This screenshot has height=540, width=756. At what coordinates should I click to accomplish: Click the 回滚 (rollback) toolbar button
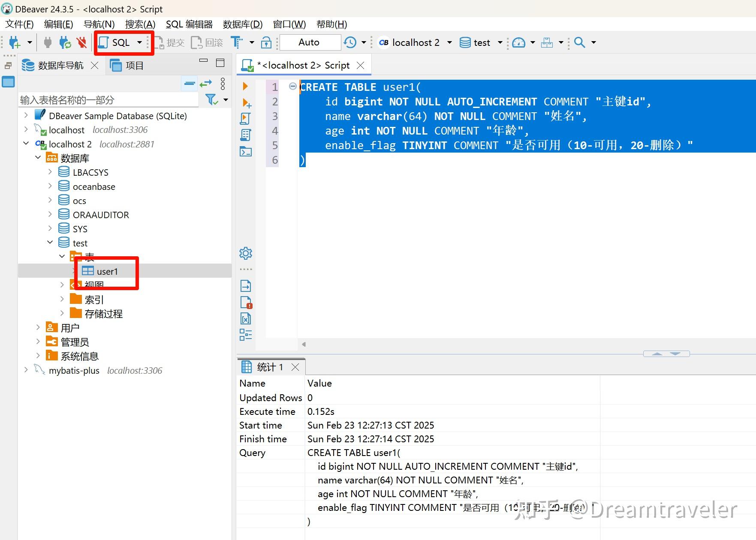tap(206, 42)
